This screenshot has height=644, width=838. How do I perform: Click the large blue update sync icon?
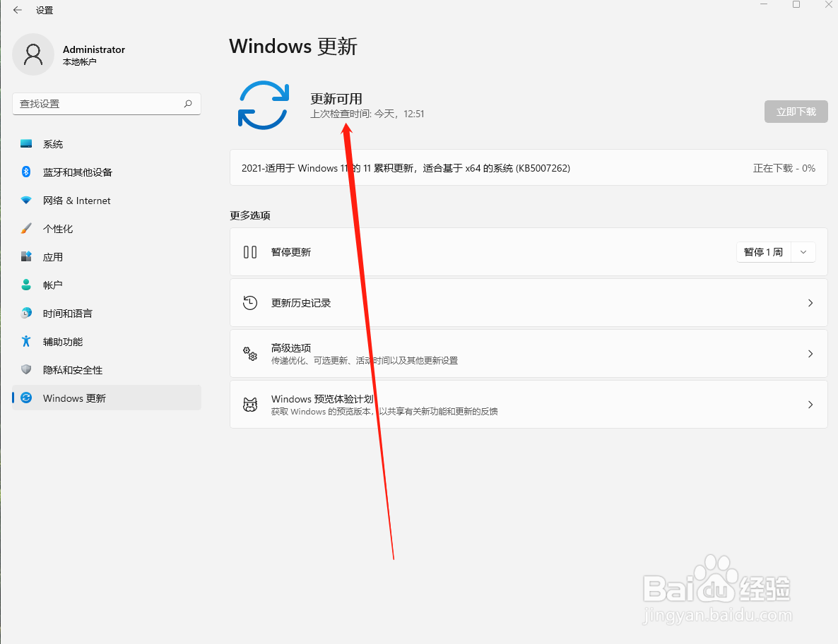coord(264,105)
